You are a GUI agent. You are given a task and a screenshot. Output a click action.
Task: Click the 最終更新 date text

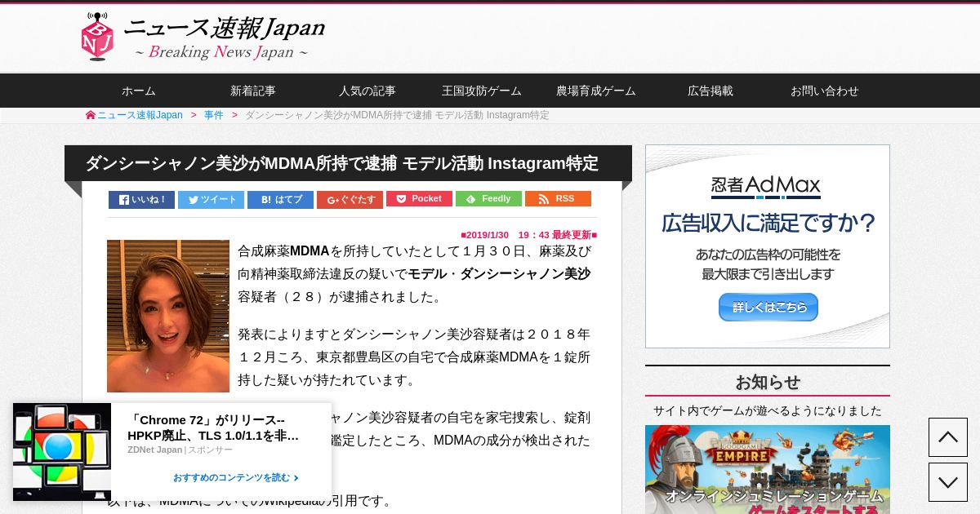pos(528,234)
